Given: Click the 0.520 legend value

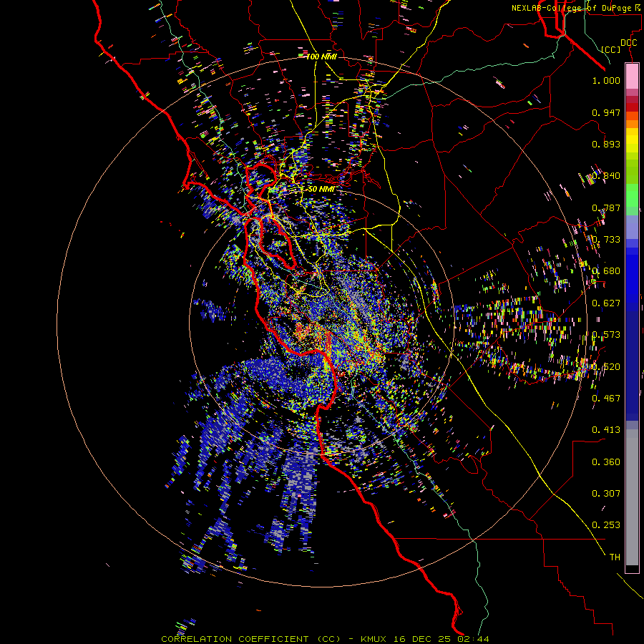Looking at the screenshot, I should point(606,367).
